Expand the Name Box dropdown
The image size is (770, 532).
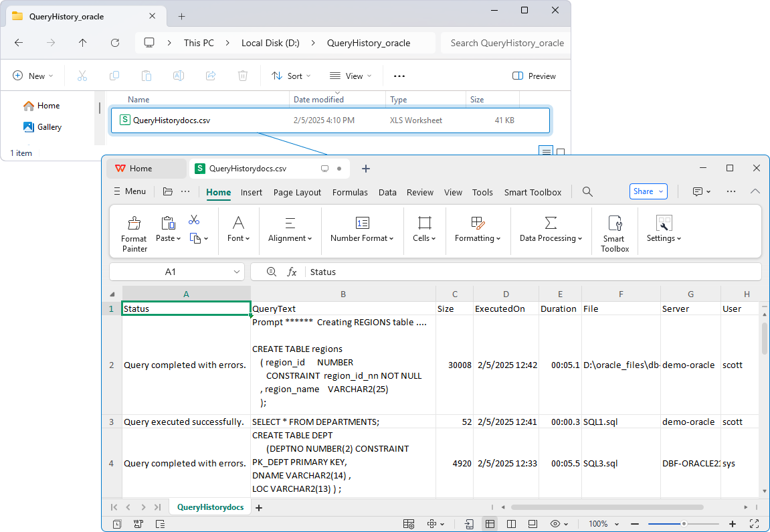tap(236, 272)
